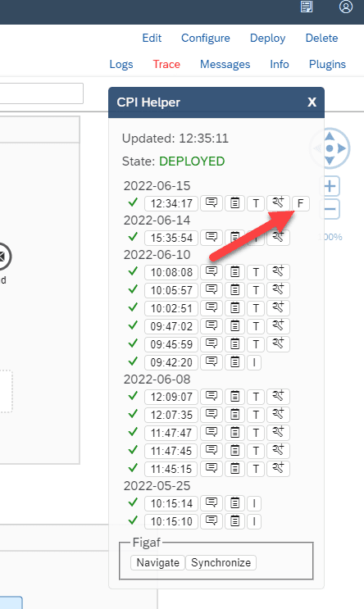Screen dimensions: 364x609
Task: Select the 10:08:08 message timestamp
Action: click(x=171, y=272)
